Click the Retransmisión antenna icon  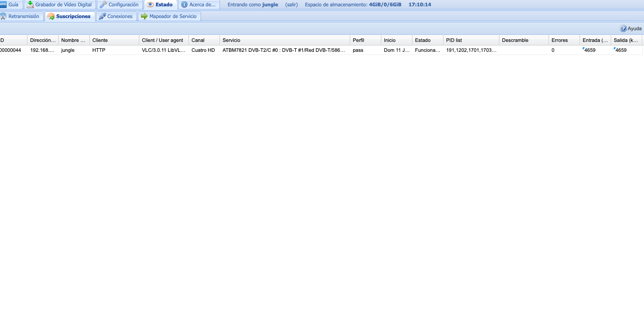pos(3,16)
